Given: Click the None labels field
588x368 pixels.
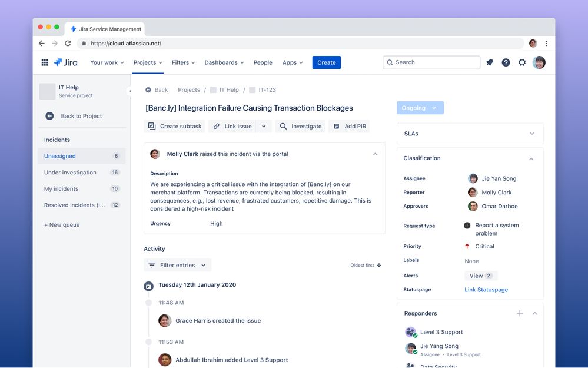Looking at the screenshot, I should 471,261.
